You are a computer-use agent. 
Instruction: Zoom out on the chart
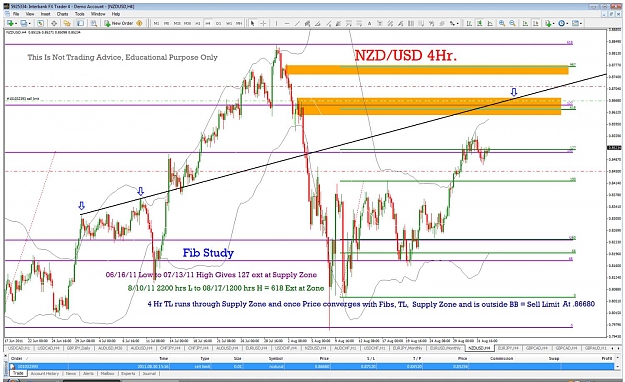(512, 24)
